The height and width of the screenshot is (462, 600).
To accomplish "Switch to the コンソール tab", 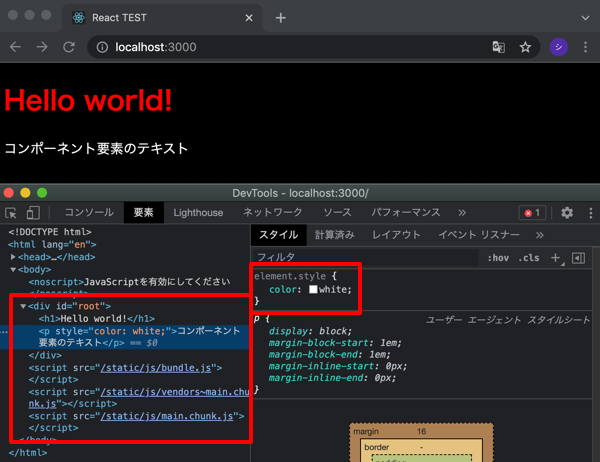I will tap(89, 212).
